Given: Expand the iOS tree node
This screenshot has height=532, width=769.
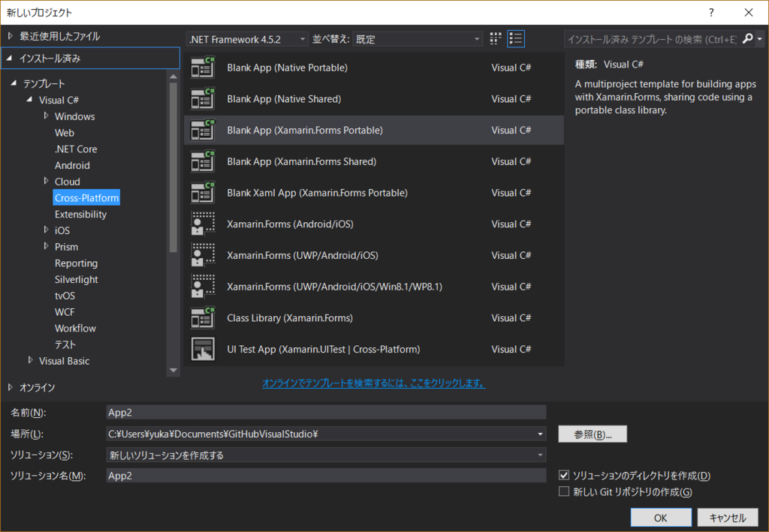Looking at the screenshot, I should [46, 230].
